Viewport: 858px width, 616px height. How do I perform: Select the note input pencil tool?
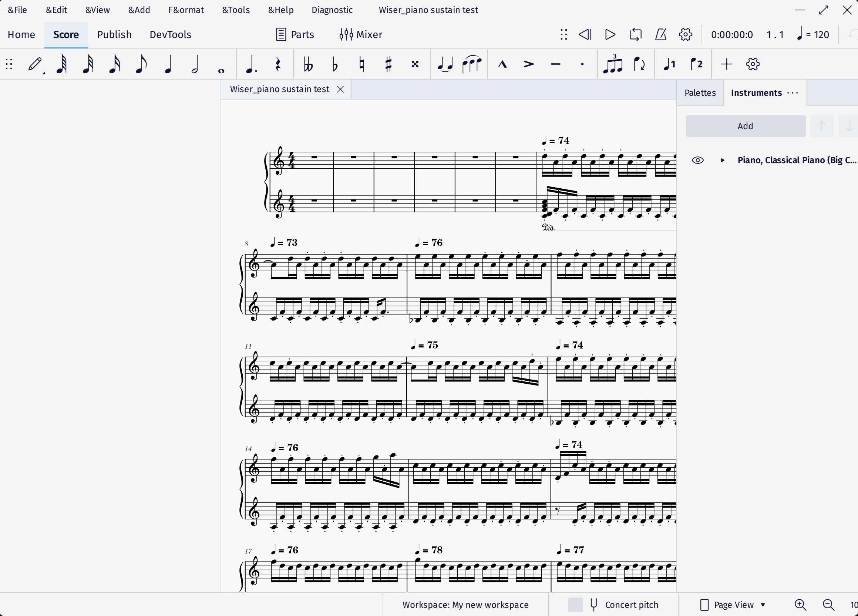click(x=35, y=64)
